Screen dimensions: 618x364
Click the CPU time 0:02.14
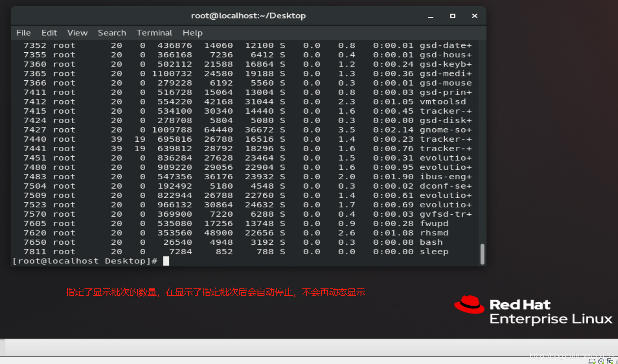point(393,130)
